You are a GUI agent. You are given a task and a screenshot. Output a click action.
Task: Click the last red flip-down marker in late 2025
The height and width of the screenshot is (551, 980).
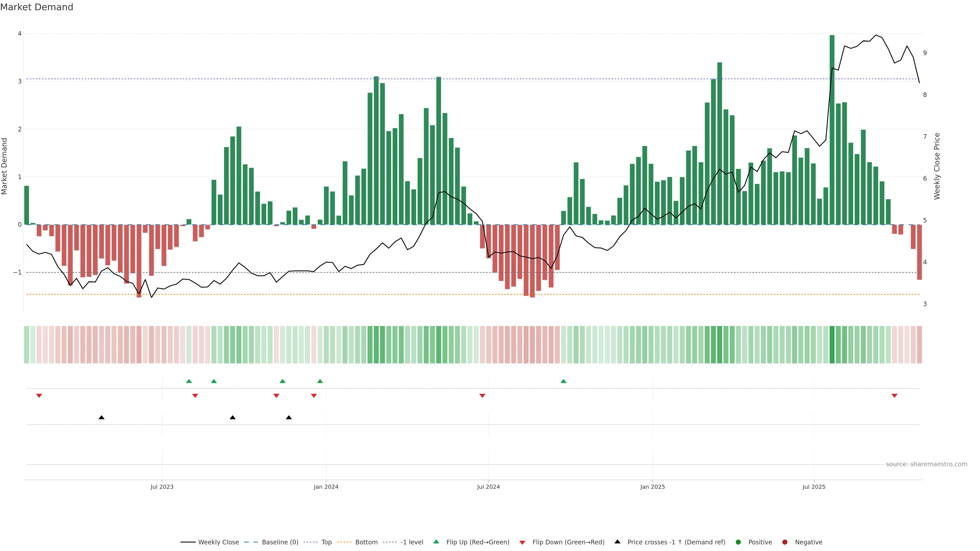coord(894,395)
